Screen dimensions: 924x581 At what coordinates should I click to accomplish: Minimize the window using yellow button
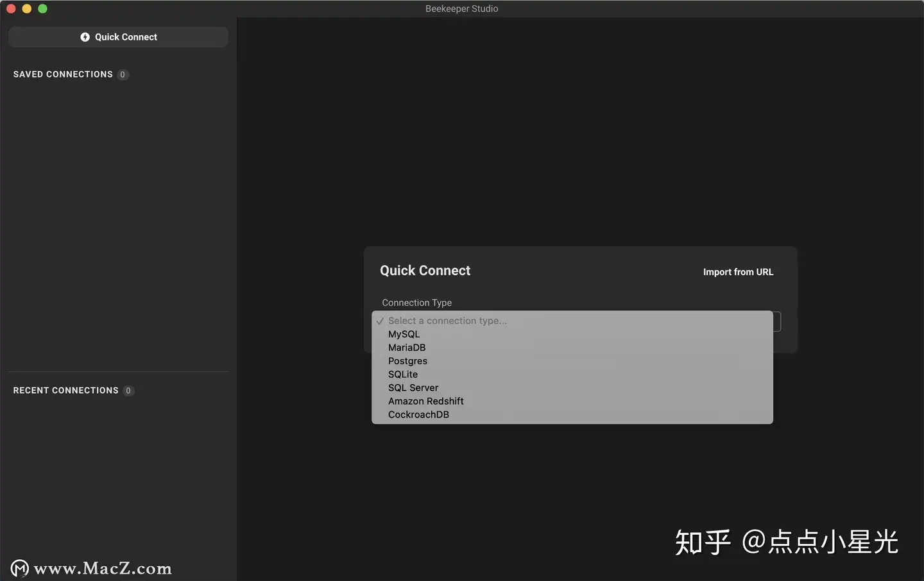click(27, 8)
